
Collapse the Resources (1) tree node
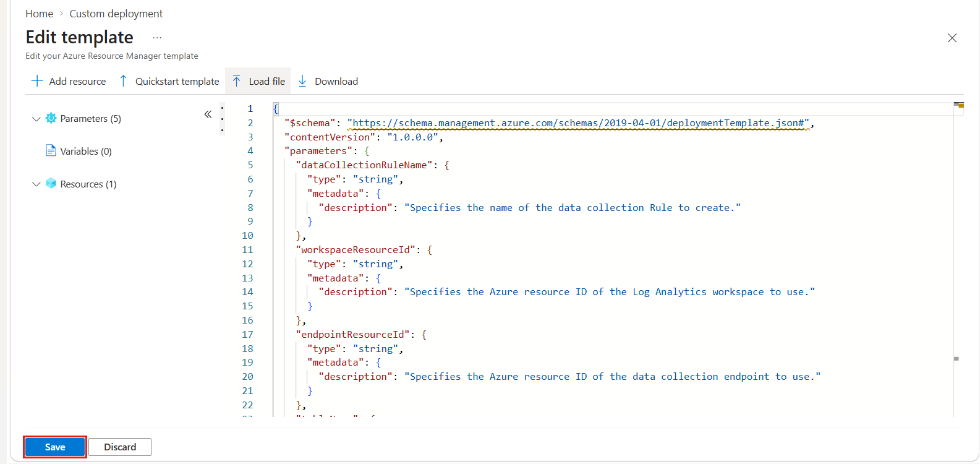pyautogui.click(x=36, y=184)
